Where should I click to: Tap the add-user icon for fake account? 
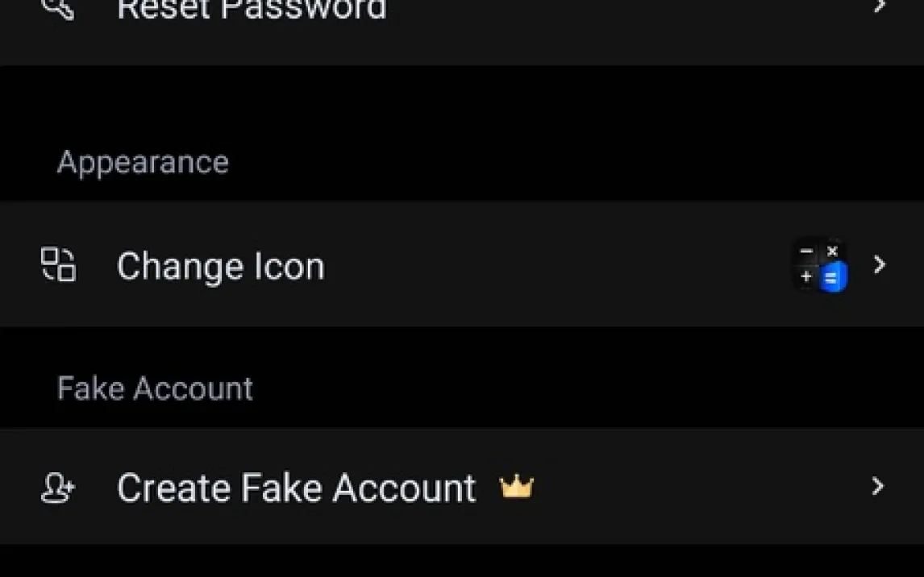click(x=58, y=488)
